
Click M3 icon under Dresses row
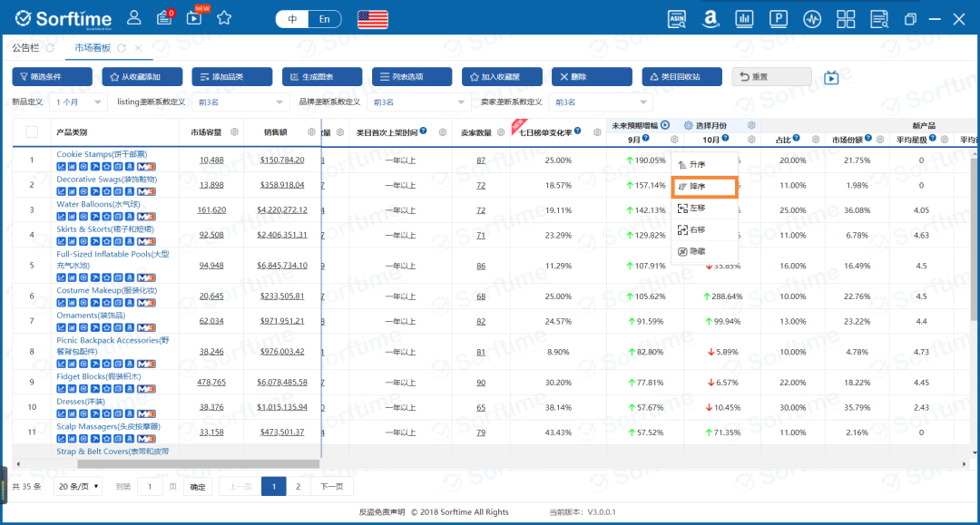coord(146,413)
